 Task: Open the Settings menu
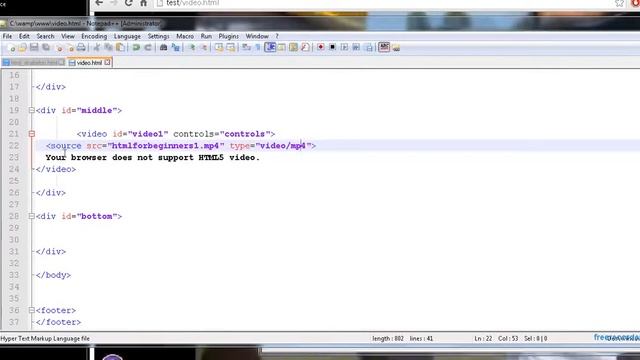click(158, 36)
